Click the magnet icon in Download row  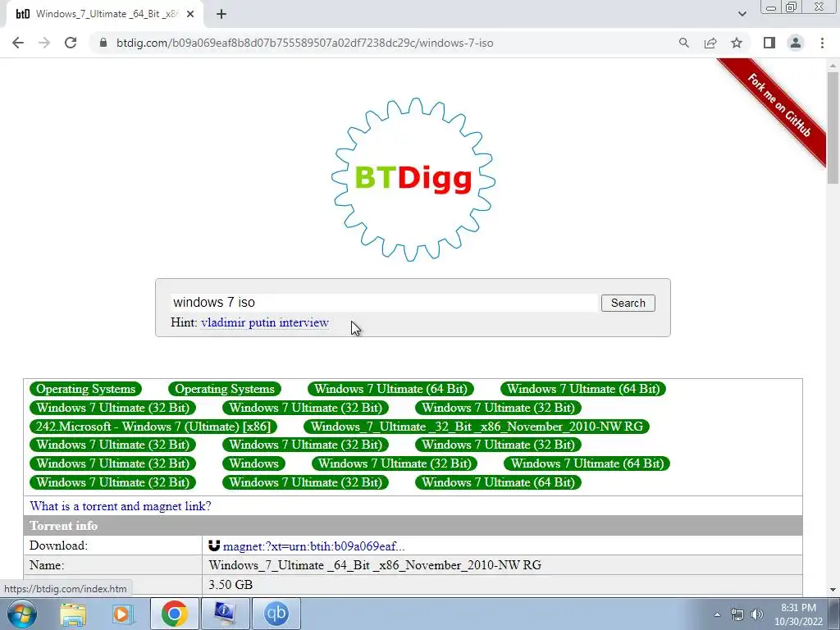pos(214,546)
